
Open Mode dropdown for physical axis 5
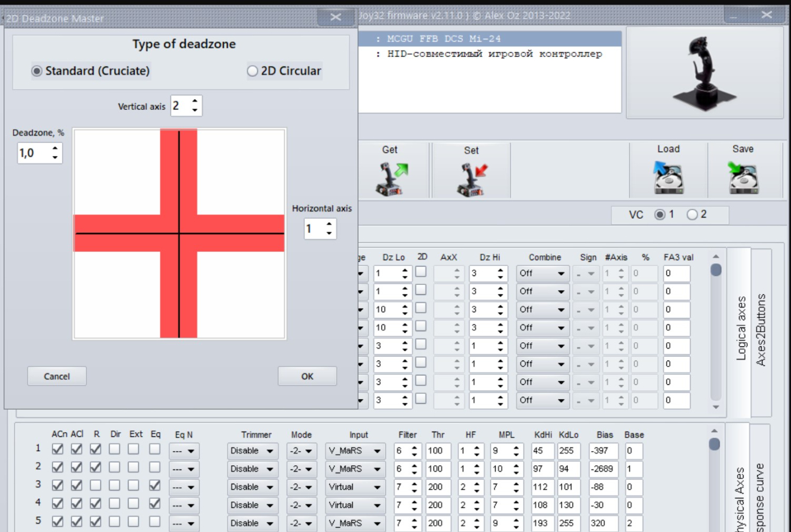coord(301,524)
